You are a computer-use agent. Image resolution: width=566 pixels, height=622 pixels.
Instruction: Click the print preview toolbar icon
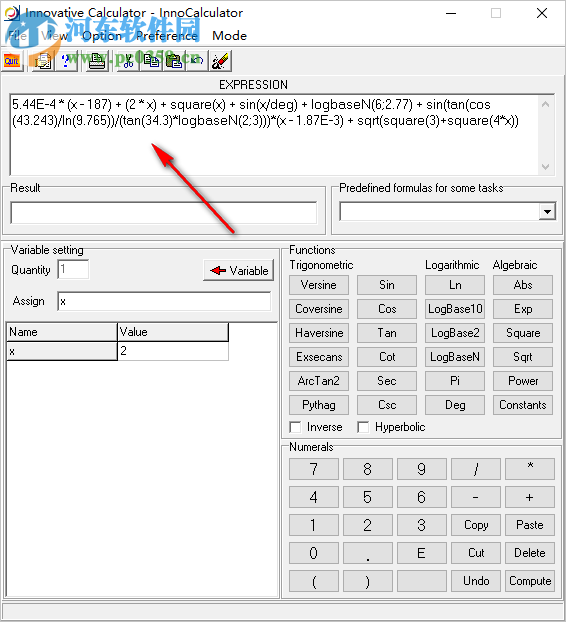coord(43,61)
